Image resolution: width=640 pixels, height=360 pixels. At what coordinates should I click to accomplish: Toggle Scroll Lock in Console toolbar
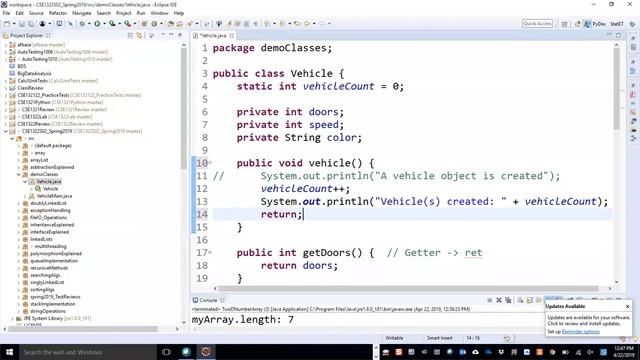(x=529, y=300)
